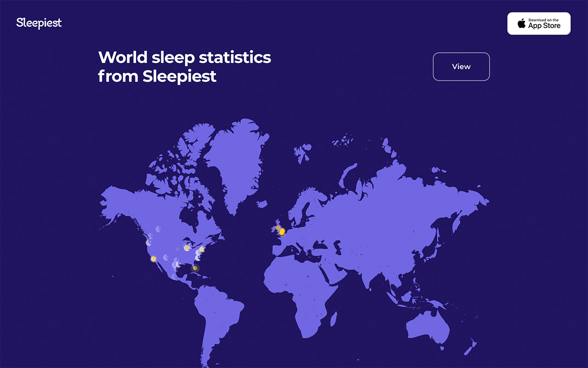Select the yellow marker over Ireland

(x=277, y=228)
